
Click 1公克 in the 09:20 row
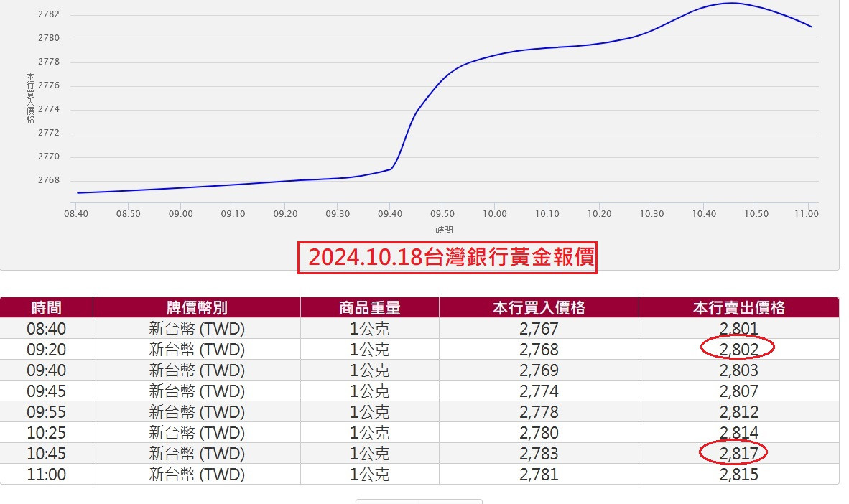pos(370,350)
